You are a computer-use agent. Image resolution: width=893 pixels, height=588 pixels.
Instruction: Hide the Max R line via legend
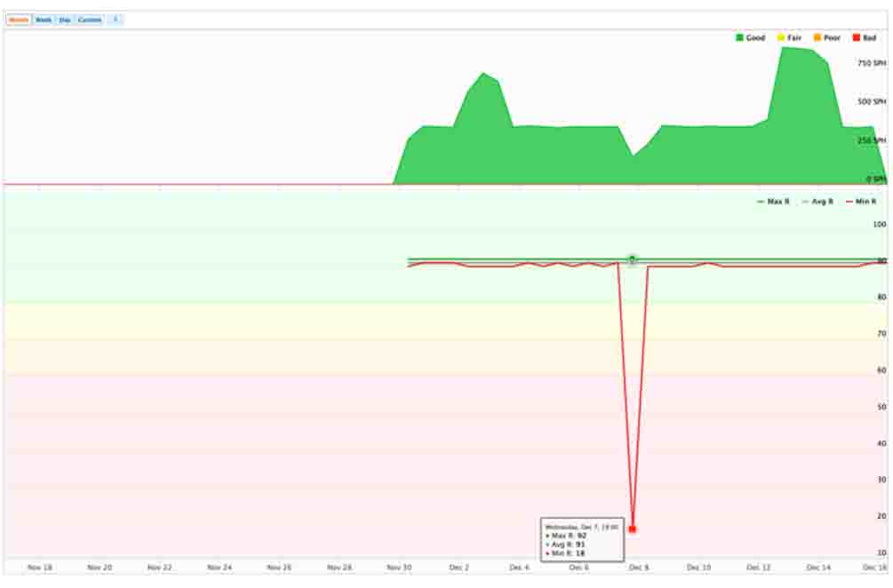(773, 202)
